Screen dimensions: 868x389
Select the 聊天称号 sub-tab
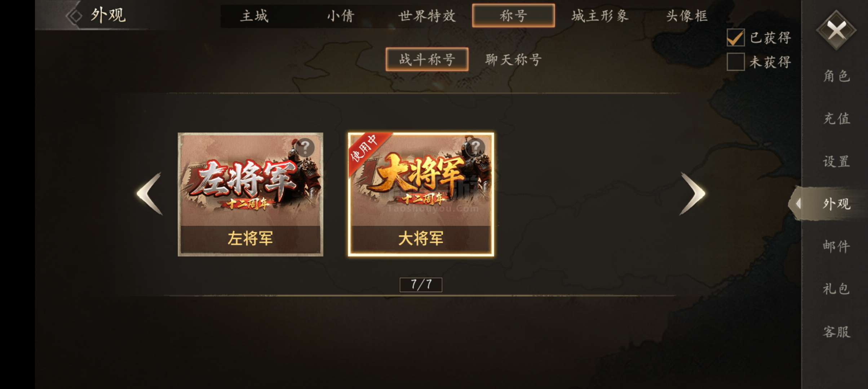513,59
